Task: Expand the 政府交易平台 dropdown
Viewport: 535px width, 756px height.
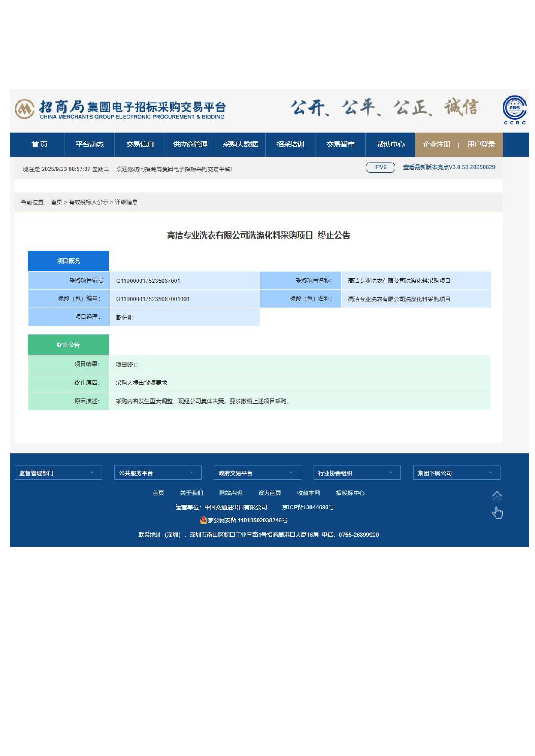Action: (257, 473)
